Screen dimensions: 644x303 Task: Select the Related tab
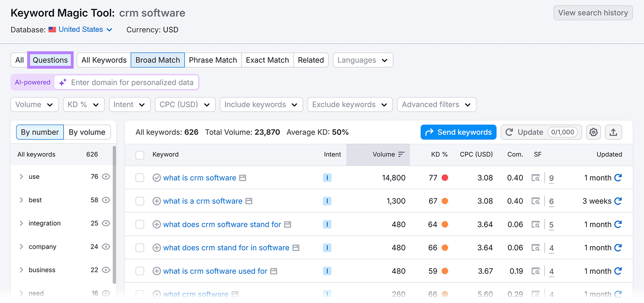(x=311, y=60)
